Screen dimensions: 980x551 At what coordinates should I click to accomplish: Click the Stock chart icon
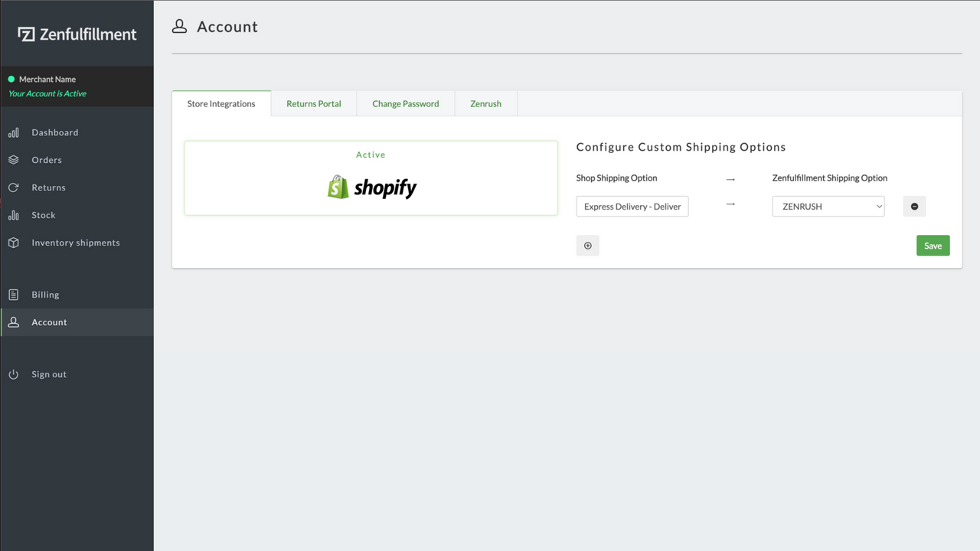pyautogui.click(x=13, y=215)
